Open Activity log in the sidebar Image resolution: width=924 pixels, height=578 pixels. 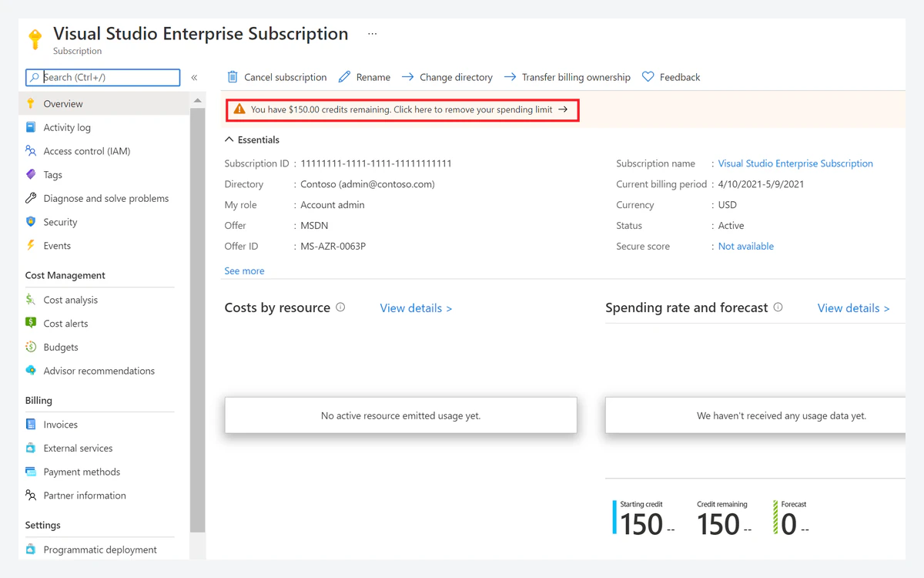pos(103,127)
